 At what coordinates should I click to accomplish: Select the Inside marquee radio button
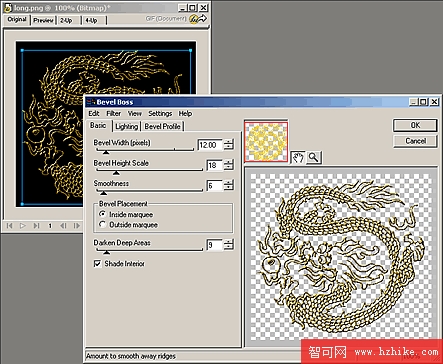point(103,214)
